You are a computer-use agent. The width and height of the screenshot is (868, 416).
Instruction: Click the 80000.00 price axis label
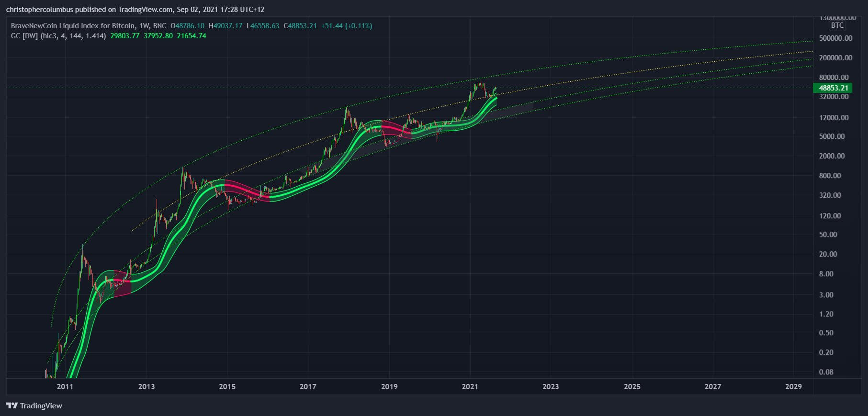834,77
